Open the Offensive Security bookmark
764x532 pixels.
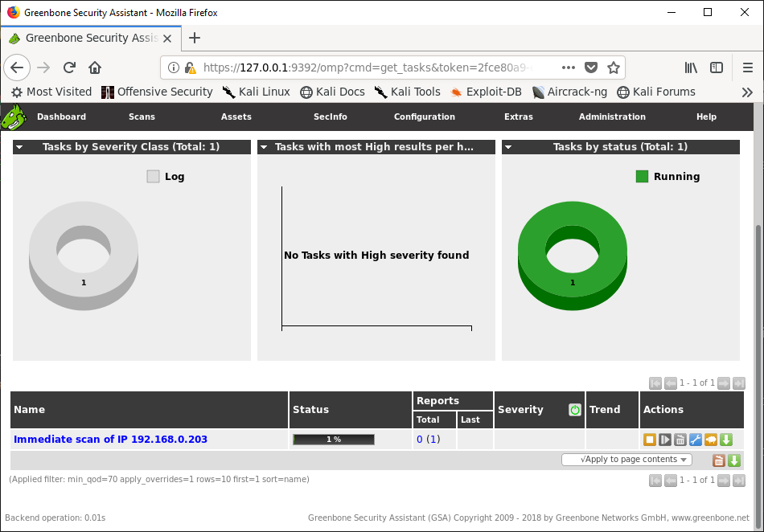(157, 92)
